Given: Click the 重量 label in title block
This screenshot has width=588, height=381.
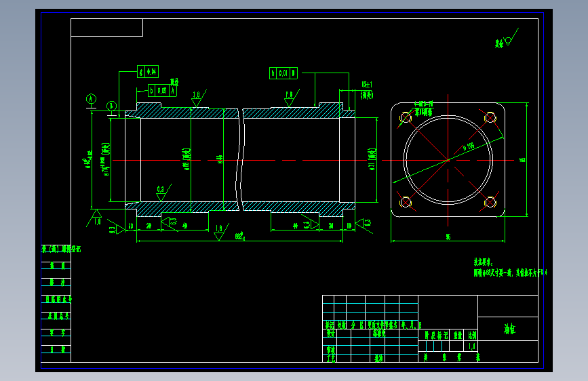Looking at the screenshot, I should point(458,335).
